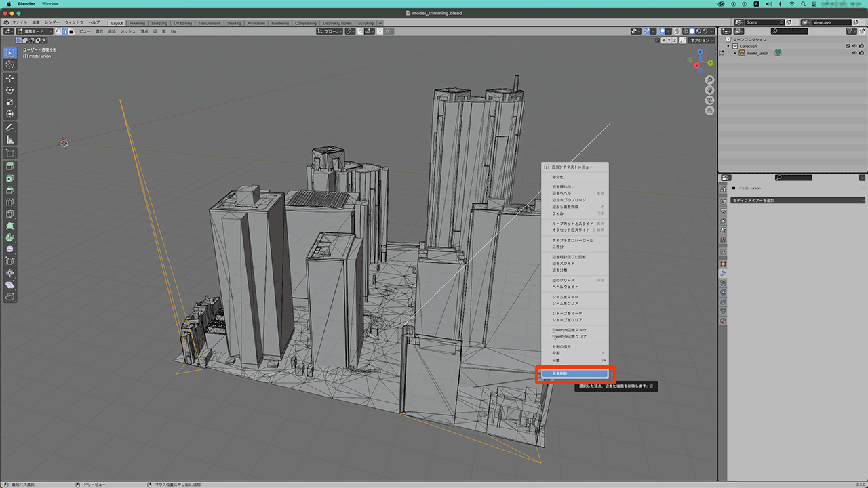Select the Cursor tool in toolbar
Screen dimensions: 868x488
point(10,65)
